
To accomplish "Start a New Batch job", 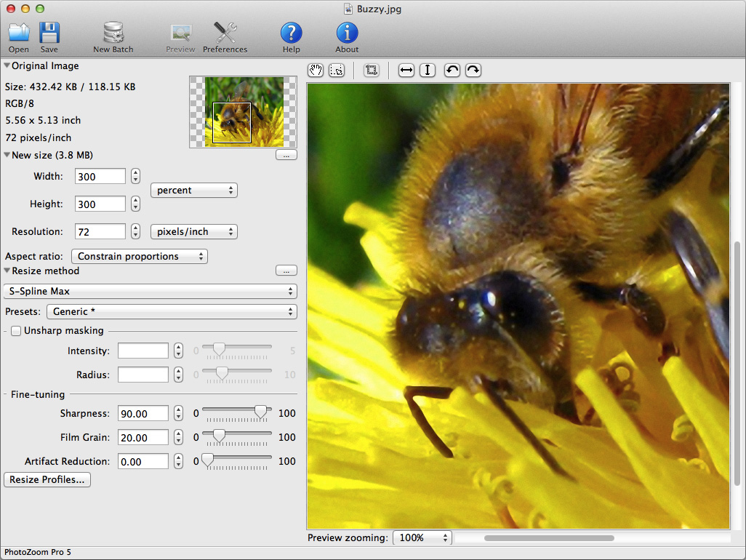I will point(113,33).
